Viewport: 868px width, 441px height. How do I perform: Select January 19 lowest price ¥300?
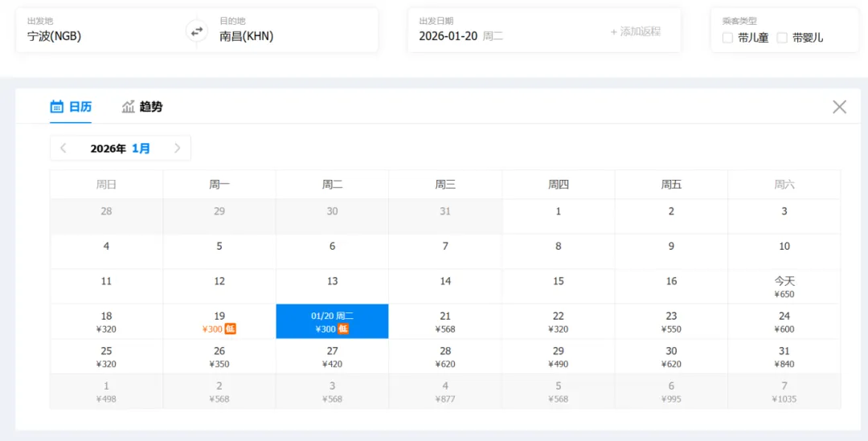[x=219, y=321]
